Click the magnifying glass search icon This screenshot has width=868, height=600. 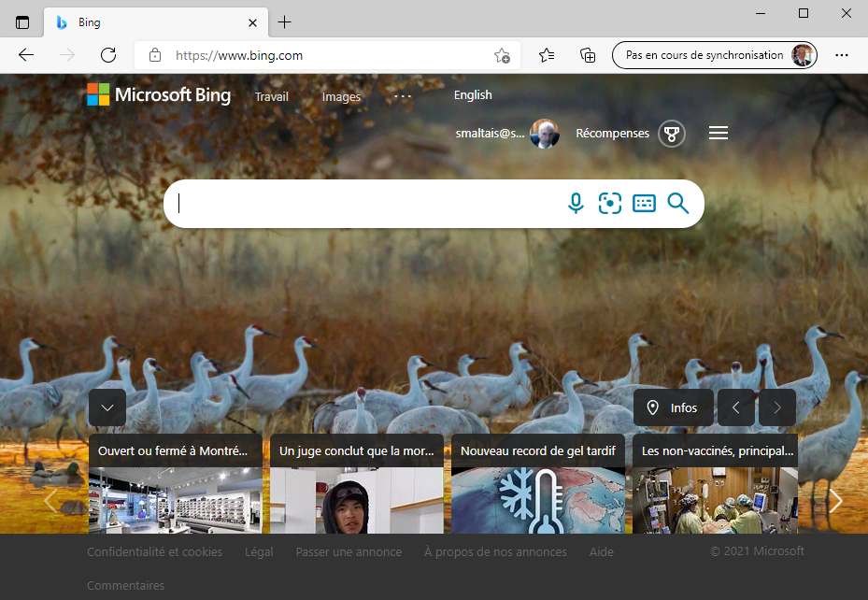[678, 203]
